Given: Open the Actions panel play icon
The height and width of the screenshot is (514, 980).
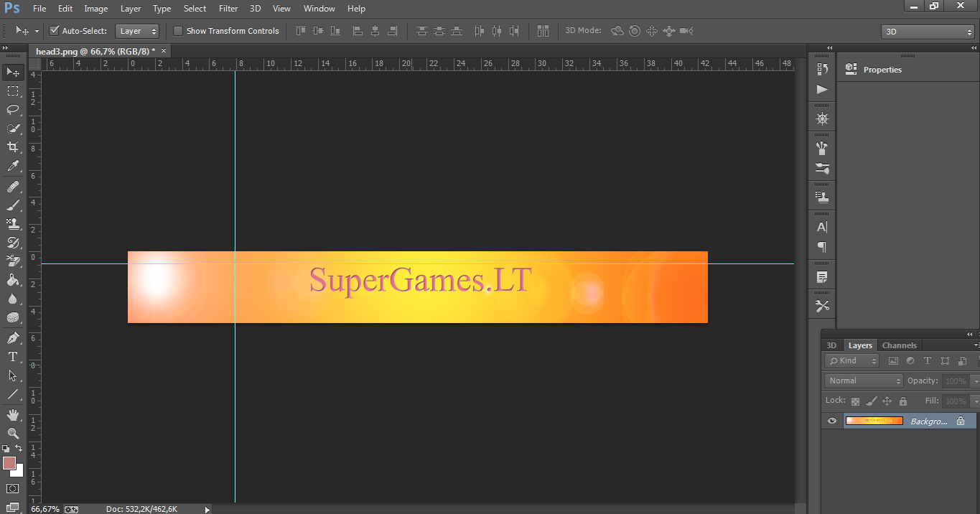Looking at the screenshot, I should click(822, 90).
